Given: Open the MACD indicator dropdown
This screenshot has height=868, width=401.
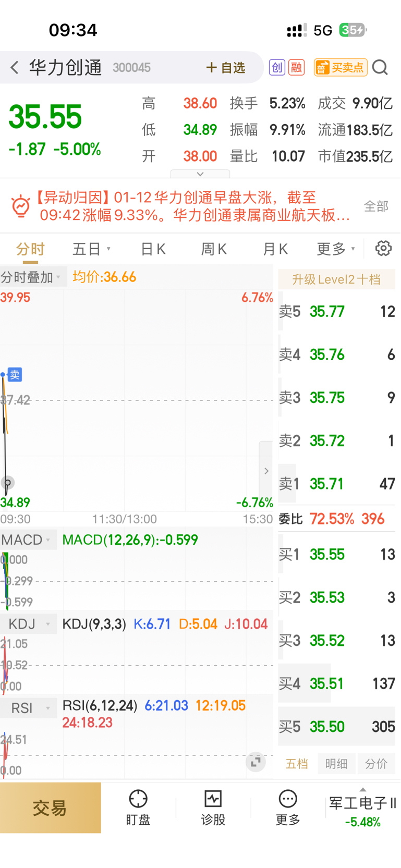Looking at the screenshot, I should (x=28, y=540).
